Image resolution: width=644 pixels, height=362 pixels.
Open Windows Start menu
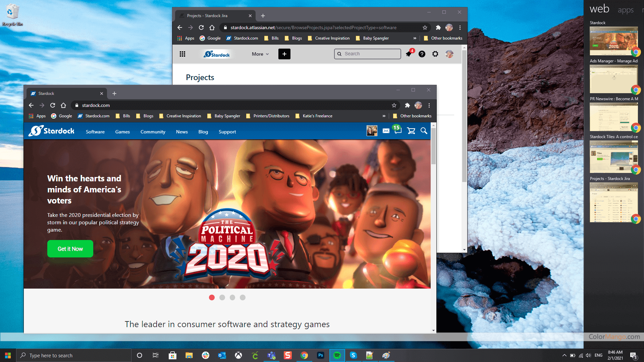tap(8, 355)
